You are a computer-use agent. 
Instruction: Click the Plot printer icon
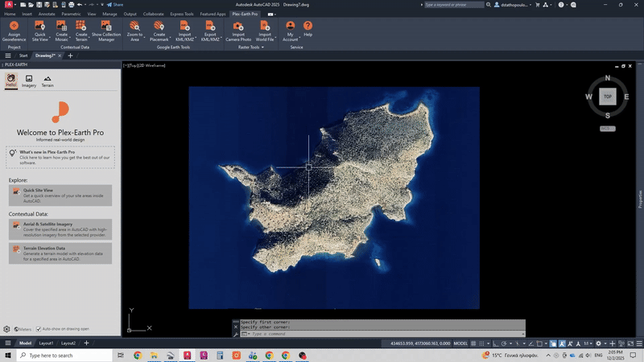click(71, 5)
